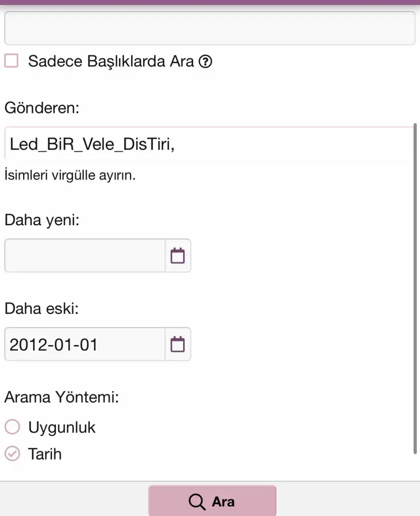Click the "Tarih" option label text

click(45, 454)
